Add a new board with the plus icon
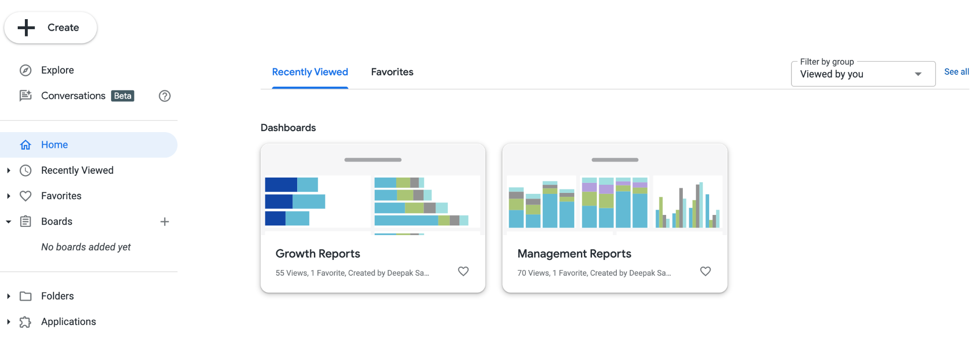 [165, 221]
